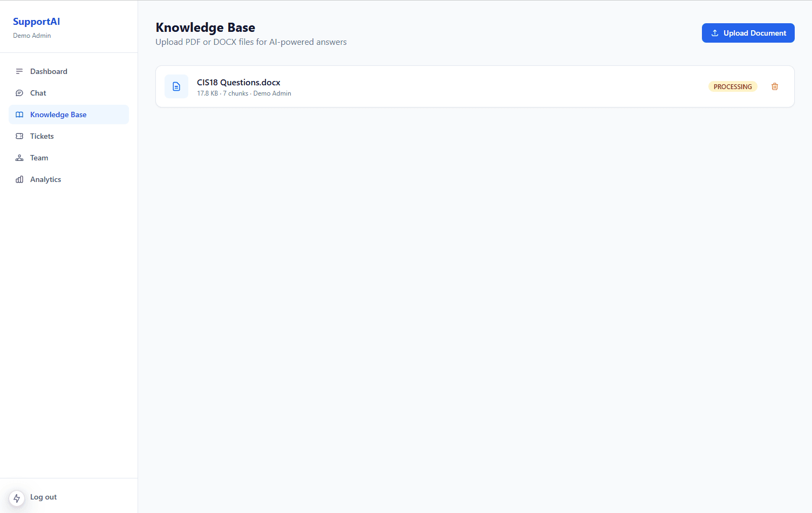
Task: Click the SupportAI logo text
Action: tap(36, 22)
